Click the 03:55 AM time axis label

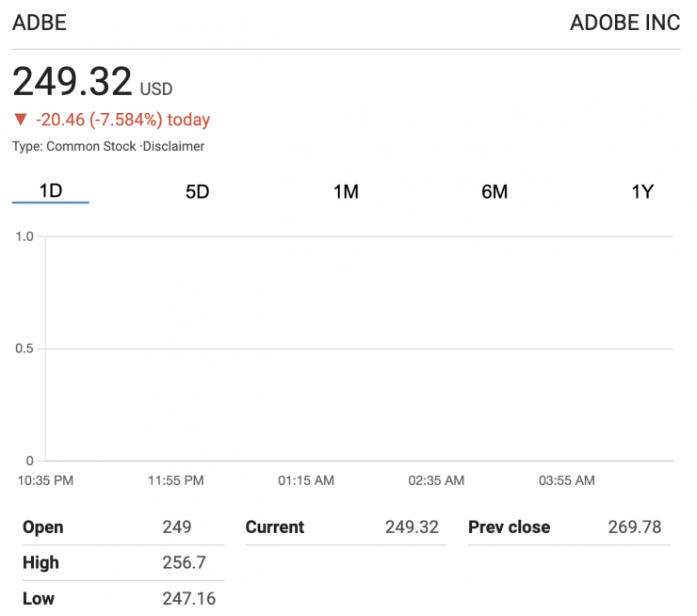coord(566,480)
